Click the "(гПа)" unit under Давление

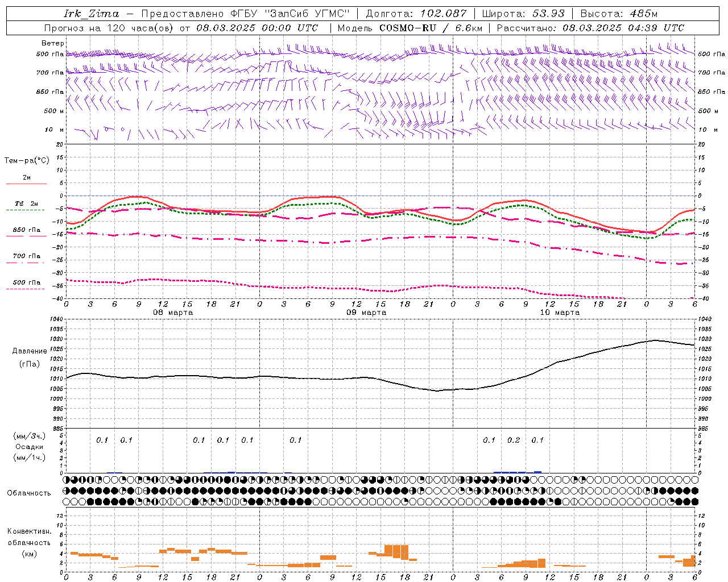pos(30,364)
